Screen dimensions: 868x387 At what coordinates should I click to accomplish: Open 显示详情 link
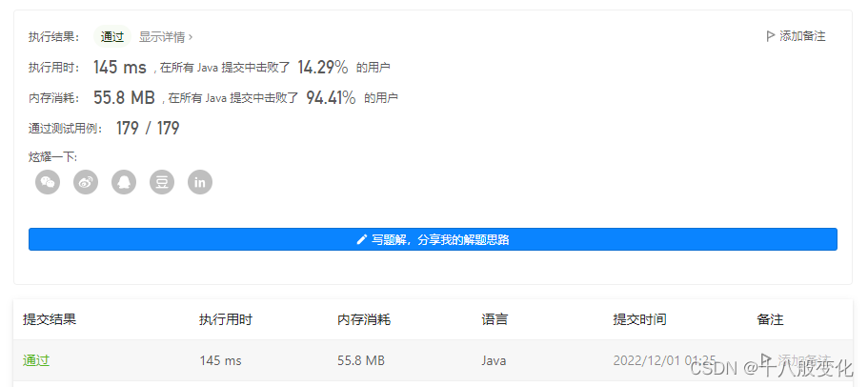click(166, 37)
